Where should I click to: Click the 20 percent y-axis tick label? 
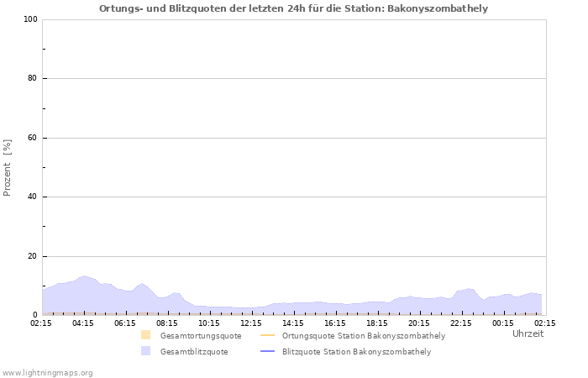tap(32, 256)
